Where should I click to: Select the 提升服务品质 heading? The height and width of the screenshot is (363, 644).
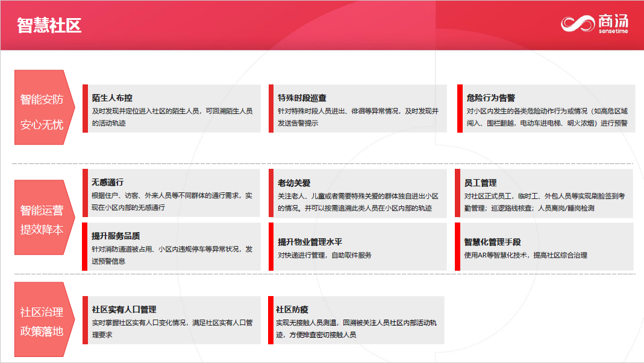(116, 236)
